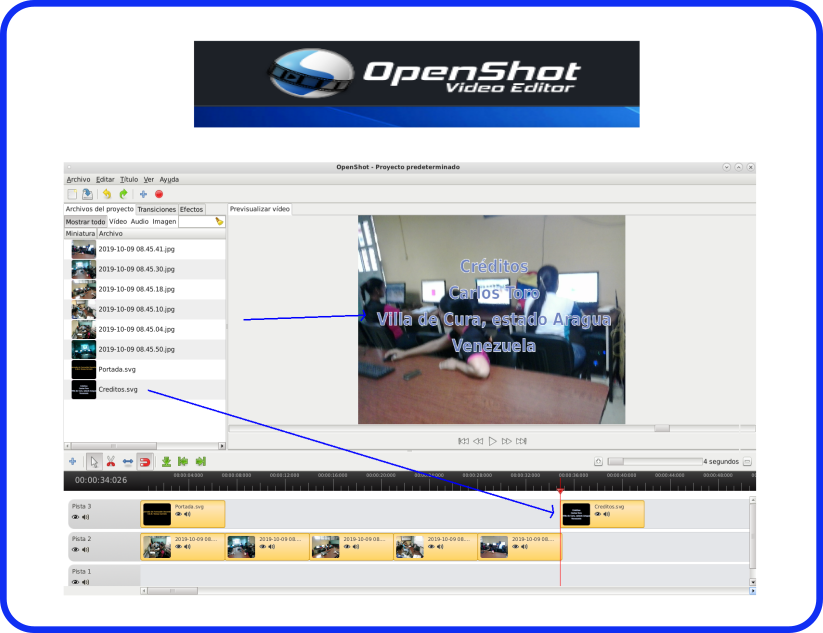
Task: Select file 2019-10-09 08.45.10.jpg
Action: click(x=145, y=309)
